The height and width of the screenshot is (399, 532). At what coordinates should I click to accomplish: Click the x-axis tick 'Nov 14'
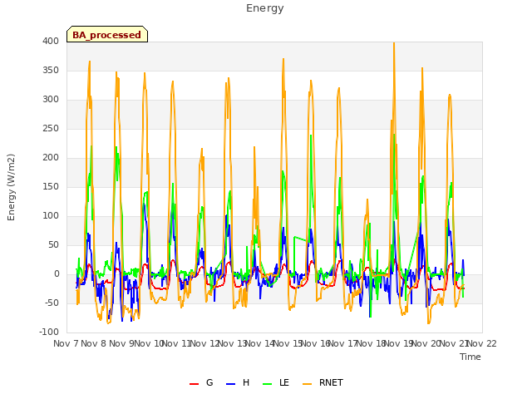(260, 343)
